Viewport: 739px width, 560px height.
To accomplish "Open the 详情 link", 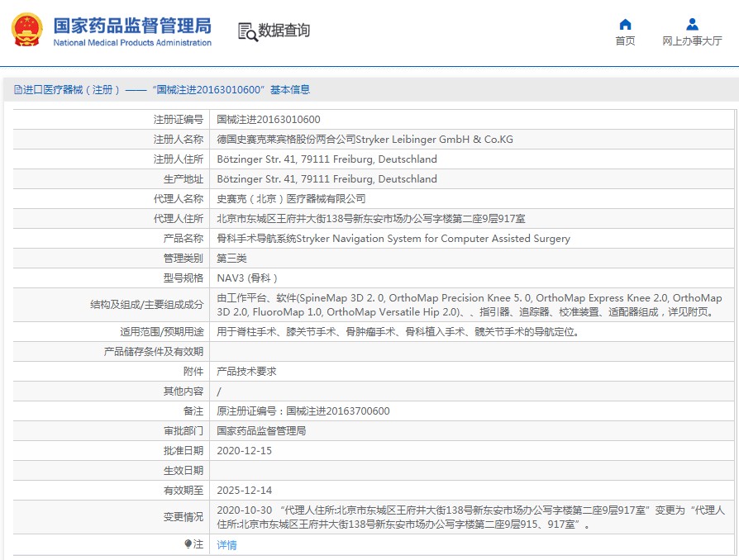I will 226,545.
